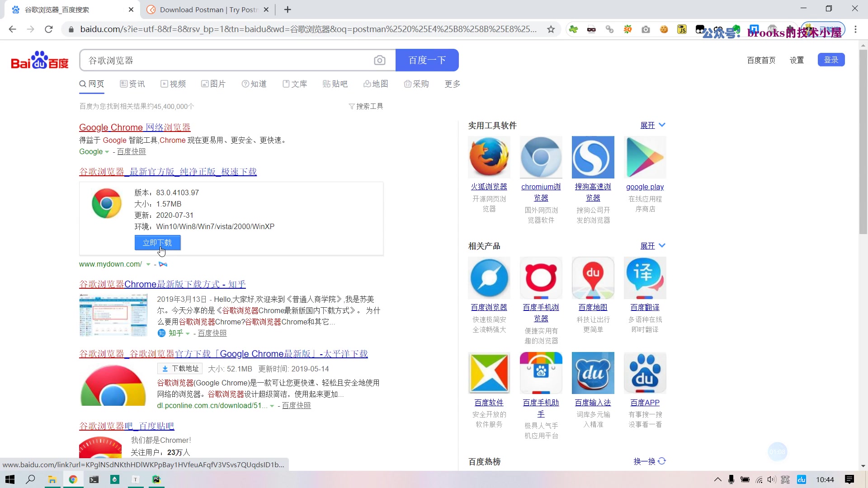Switch to the Download Postman browser tab
868x488 pixels.
pos(203,9)
